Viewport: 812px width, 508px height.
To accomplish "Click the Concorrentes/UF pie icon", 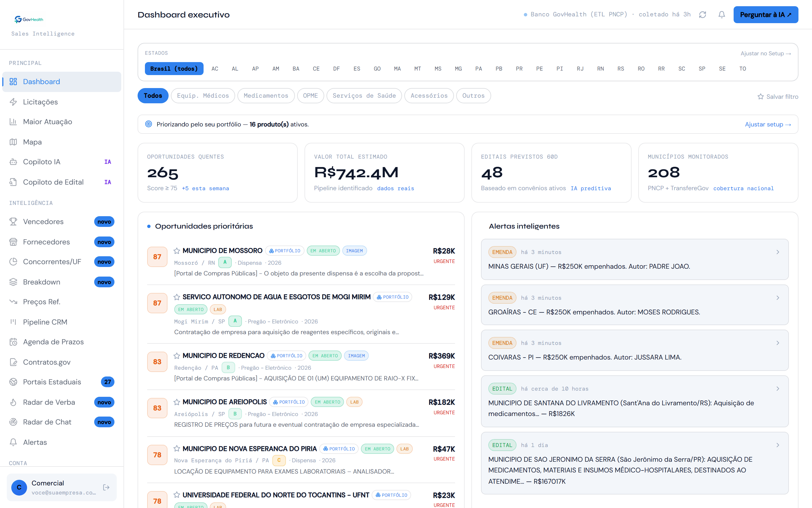I will click(x=13, y=262).
